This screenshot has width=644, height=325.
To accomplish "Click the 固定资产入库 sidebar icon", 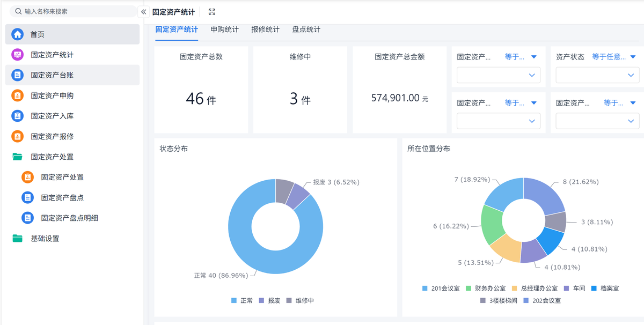I will coord(17,115).
